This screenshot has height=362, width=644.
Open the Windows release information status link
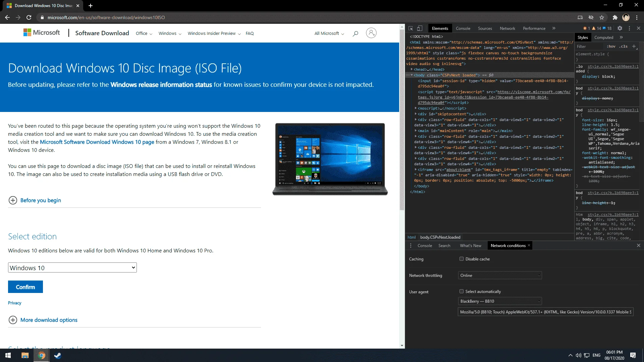tap(161, 85)
